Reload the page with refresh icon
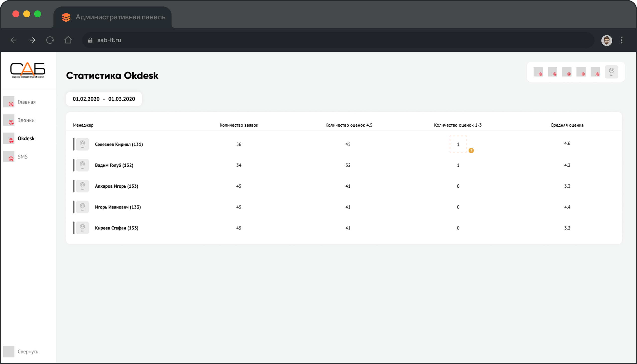Screen dimensions: 637x364 50,40
